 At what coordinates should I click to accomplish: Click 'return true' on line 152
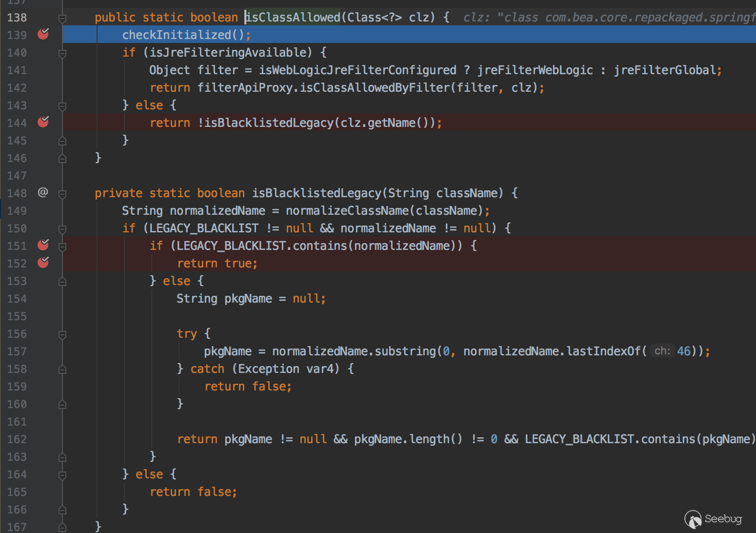click(214, 263)
